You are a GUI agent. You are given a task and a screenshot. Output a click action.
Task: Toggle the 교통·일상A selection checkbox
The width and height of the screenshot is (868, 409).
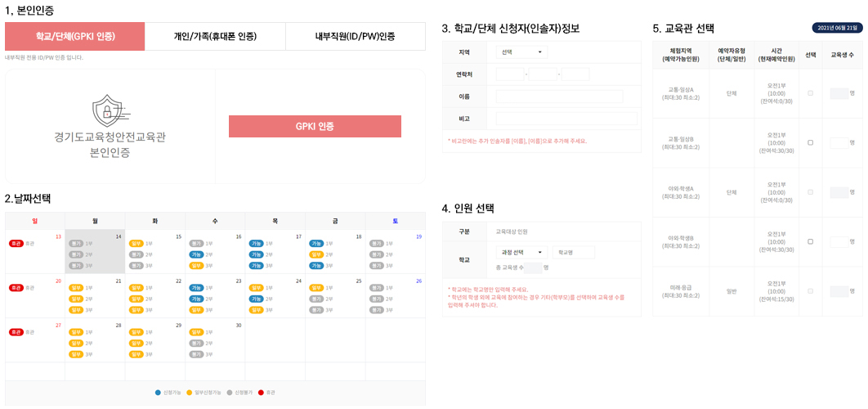tap(811, 93)
